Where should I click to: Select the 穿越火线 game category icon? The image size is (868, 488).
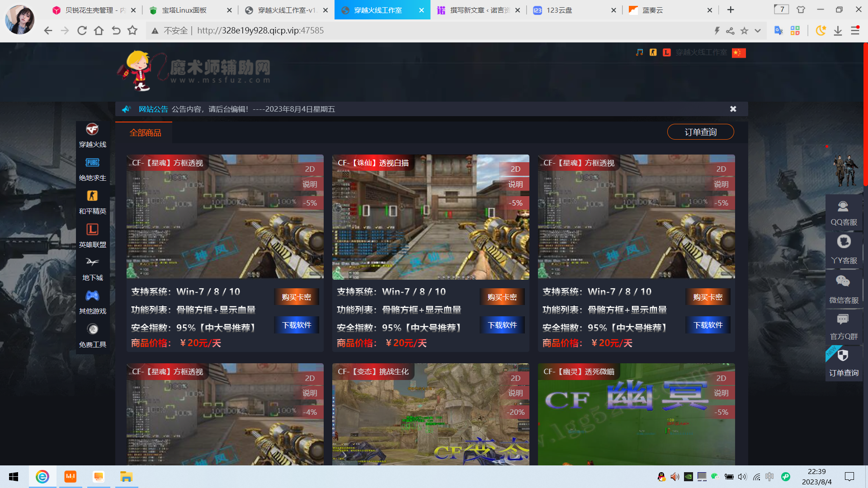pos(92,130)
